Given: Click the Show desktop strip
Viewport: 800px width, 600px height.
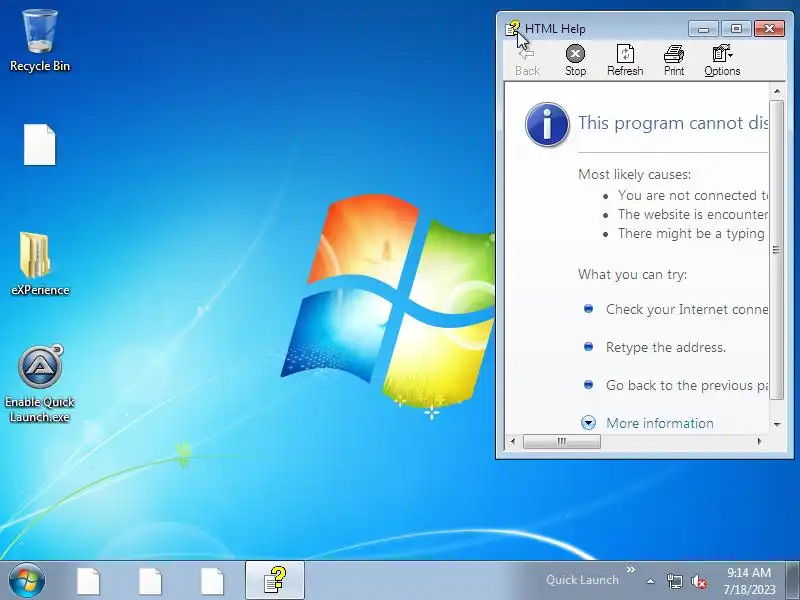Looking at the screenshot, I should coord(792,581).
